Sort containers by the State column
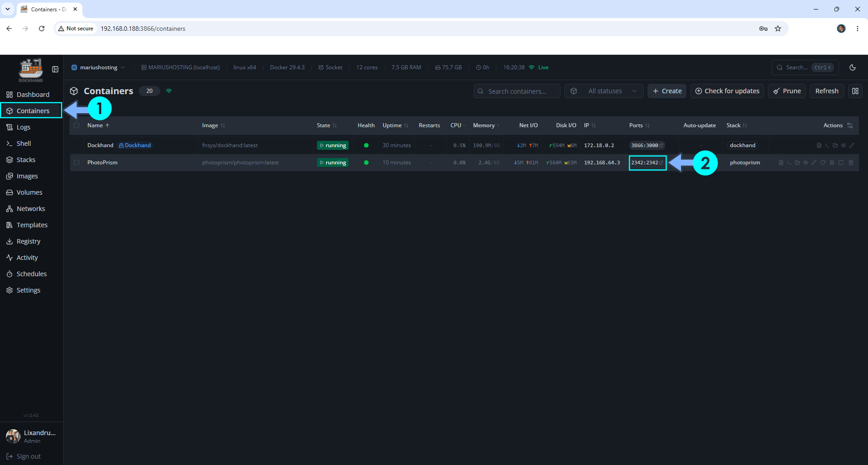Screen dimensions: 868x465 327,125
